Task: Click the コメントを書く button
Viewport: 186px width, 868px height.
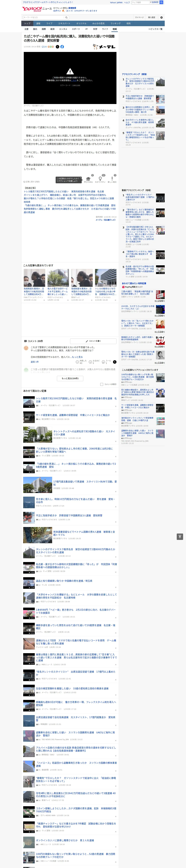Action: [93, 341]
